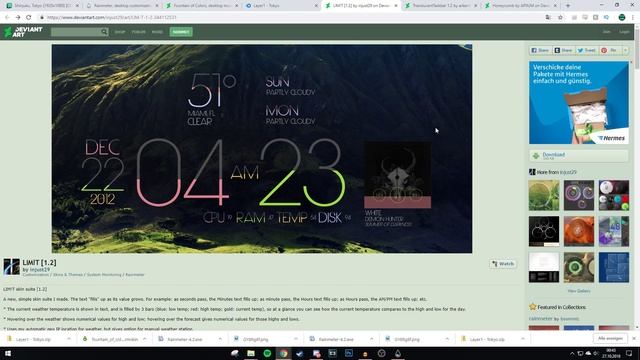640x360 pixels.
Task: Click the Join link in the header
Action: (607, 32)
